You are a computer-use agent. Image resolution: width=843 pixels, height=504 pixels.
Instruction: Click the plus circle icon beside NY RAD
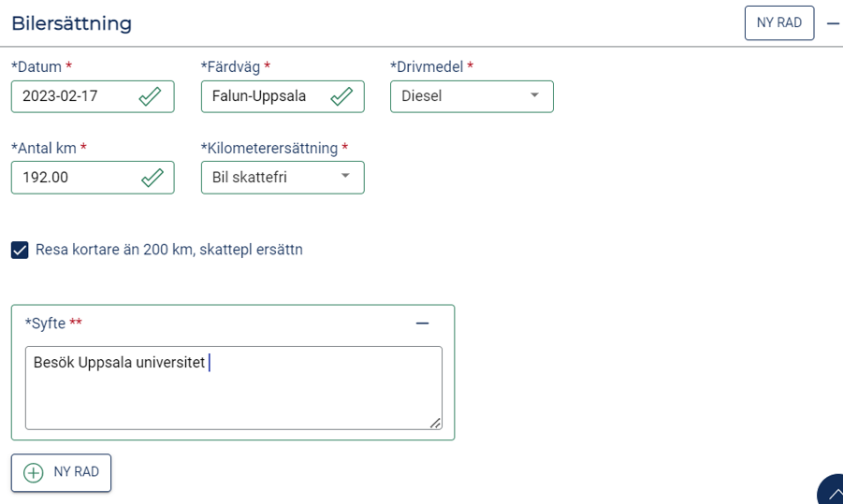[34, 473]
